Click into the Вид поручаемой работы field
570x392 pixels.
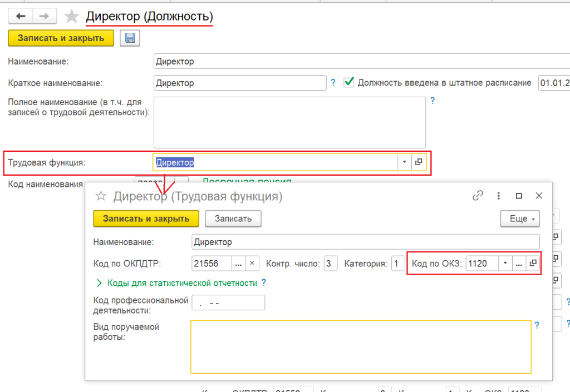[360, 347]
